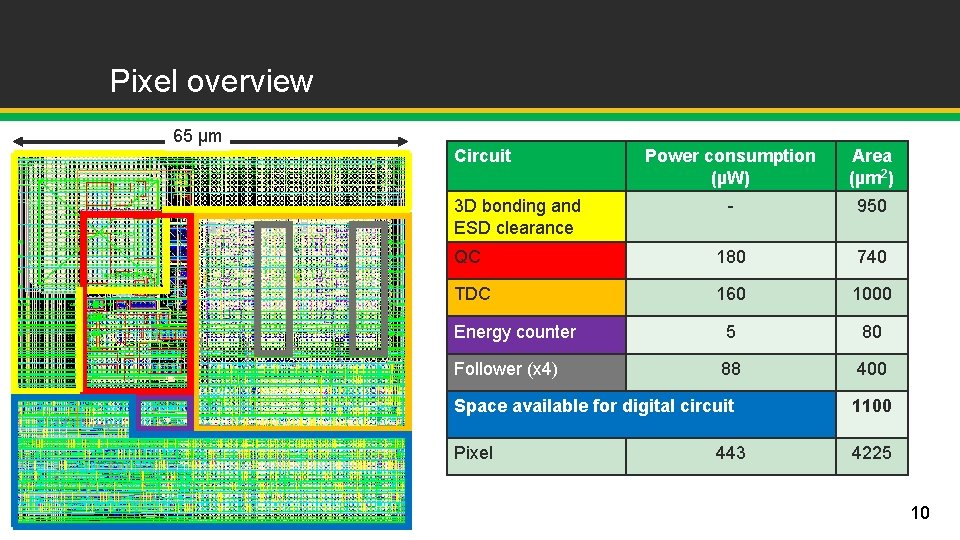
Task: Click the 'Area (µm²)' column header
Action: click(872, 167)
